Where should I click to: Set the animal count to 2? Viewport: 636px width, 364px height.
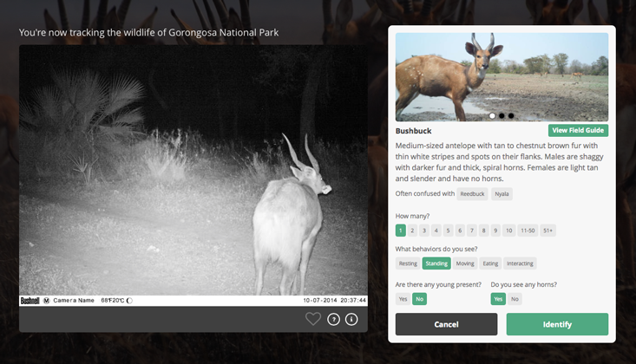(x=413, y=231)
